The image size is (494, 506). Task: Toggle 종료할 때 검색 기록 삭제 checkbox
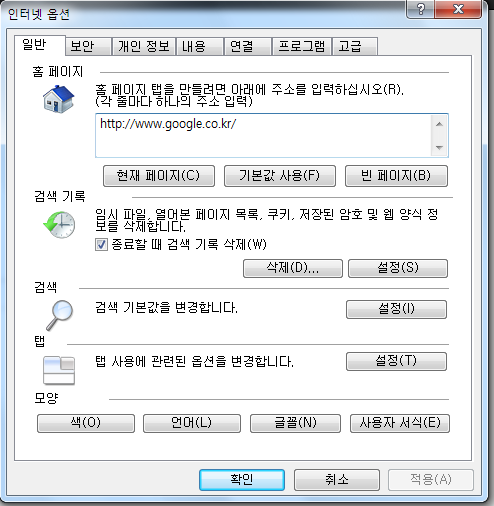(x=101, y=244)
